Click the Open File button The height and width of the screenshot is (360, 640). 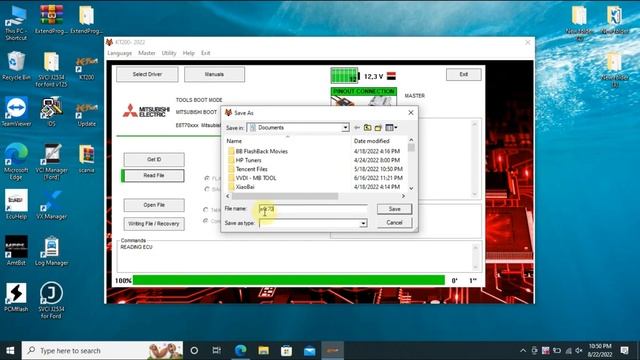(x=154, y=205)
